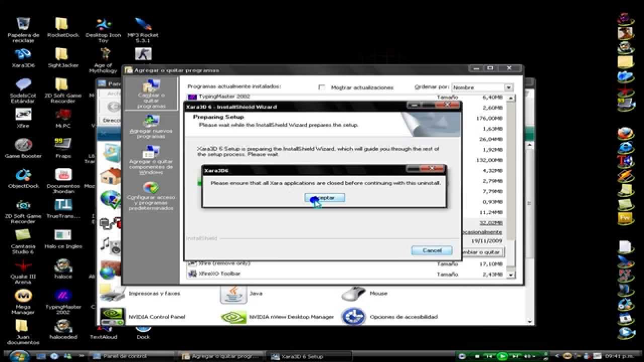Open Impresoras y faxes in the Control Panel

point(140,293)
